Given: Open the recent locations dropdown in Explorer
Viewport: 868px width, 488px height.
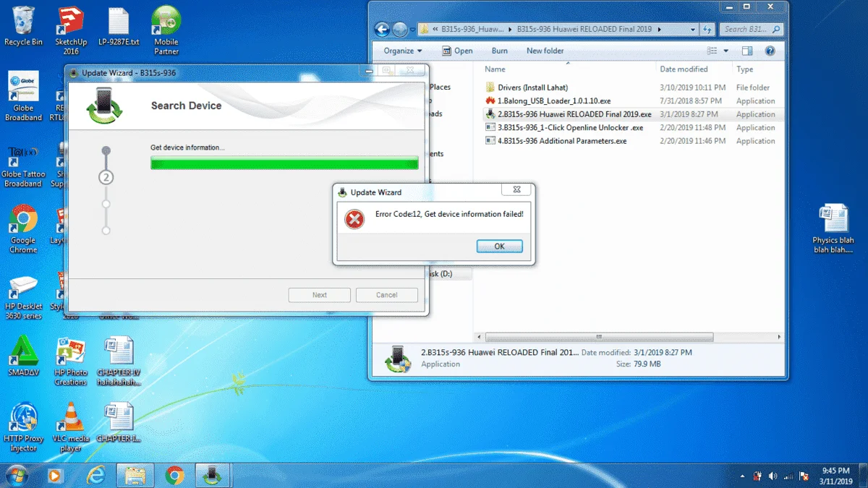Looking at the screenshot, I should 413,30.
